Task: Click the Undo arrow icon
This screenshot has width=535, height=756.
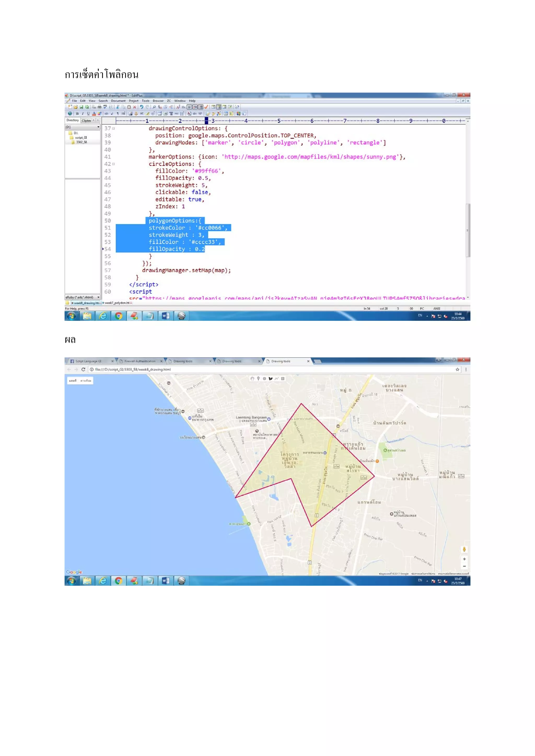Action: 141,107
